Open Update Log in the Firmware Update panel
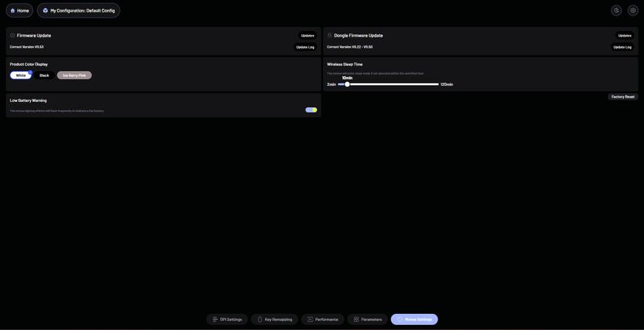The height and width of the screenshot is (330, 644). tap(305, 47)
